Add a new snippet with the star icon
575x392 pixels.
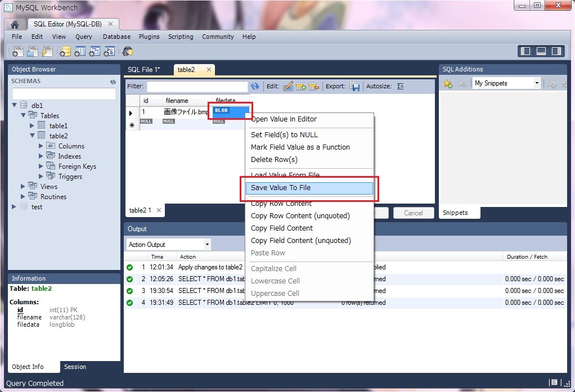pyautogui.click(x=448, y=84)
